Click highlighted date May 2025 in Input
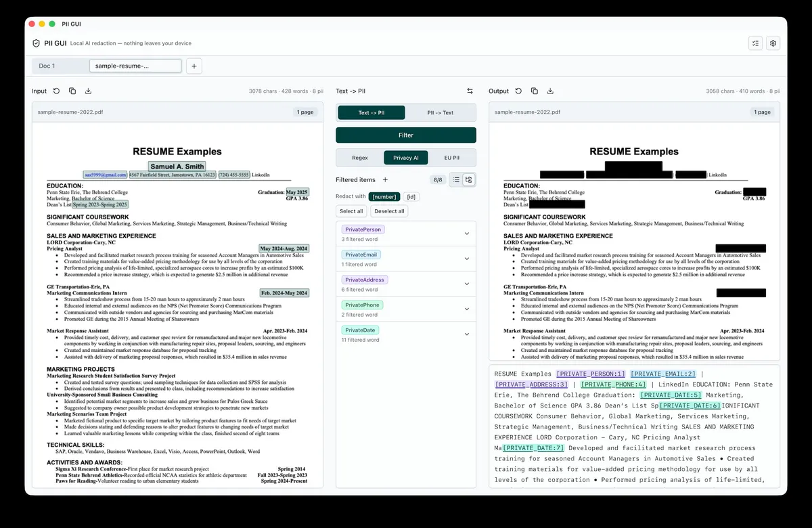 click(x=297, y=192)
